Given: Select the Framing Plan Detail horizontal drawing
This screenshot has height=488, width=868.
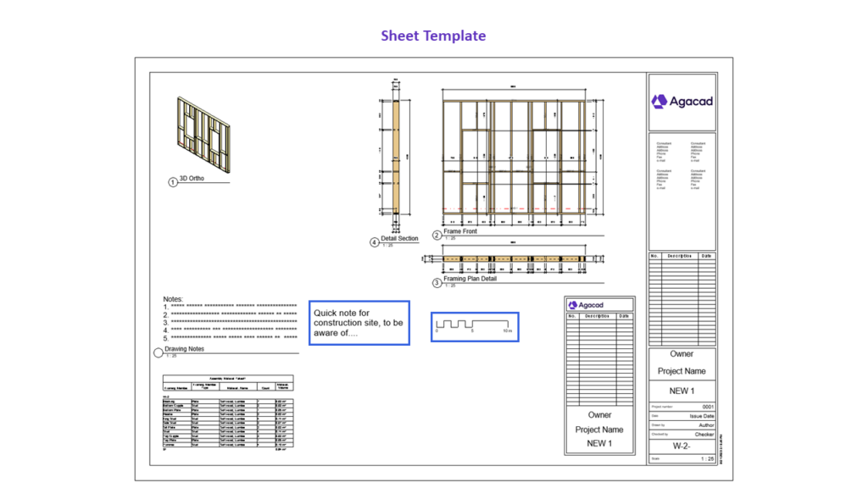Looking at the screenshot, I should click(513, 258).
